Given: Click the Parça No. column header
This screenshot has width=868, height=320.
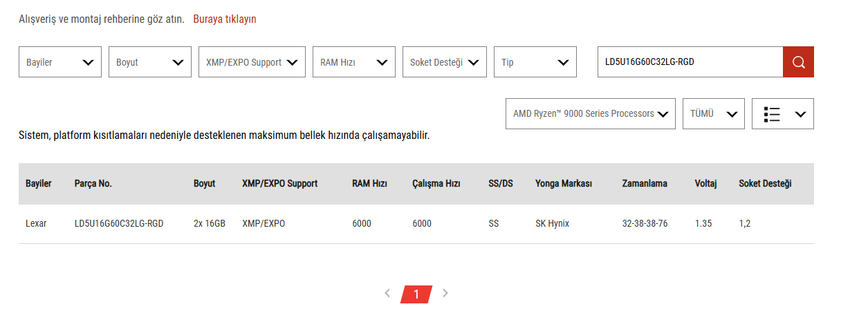Looking at the screenshot, I should pyautogui.click(x=93, y=184).
